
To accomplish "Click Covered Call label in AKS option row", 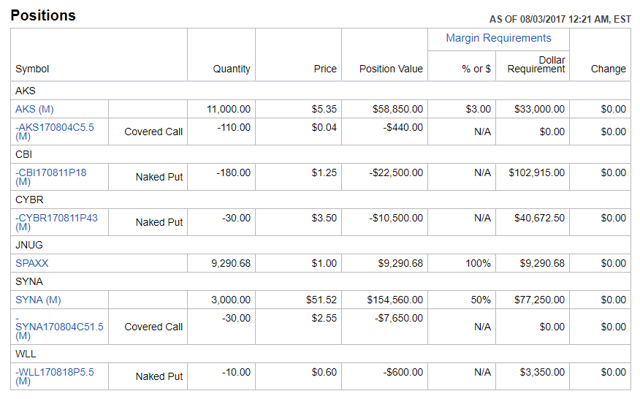I will 153,132.
